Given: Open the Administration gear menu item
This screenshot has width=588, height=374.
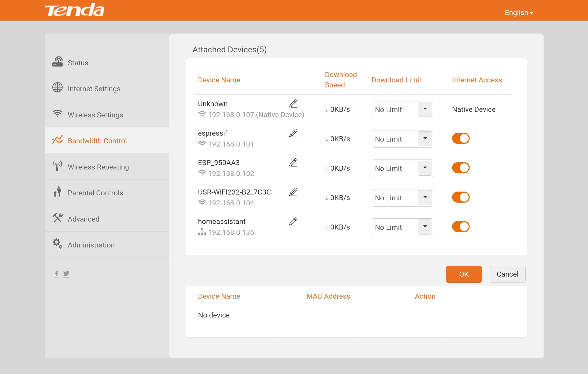Looking at the screenshot, I should point(91,245).
